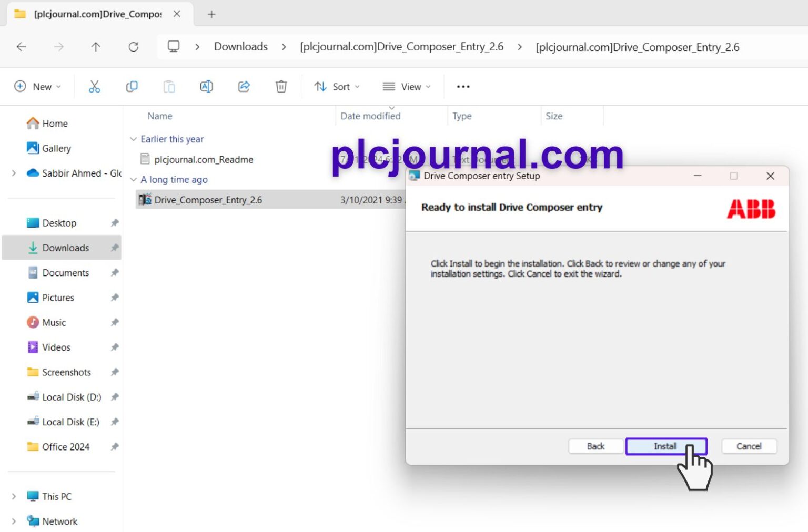Open the View dropdown
The width and height of the screenshot is (808, 532).
click(x=407, y=87)
